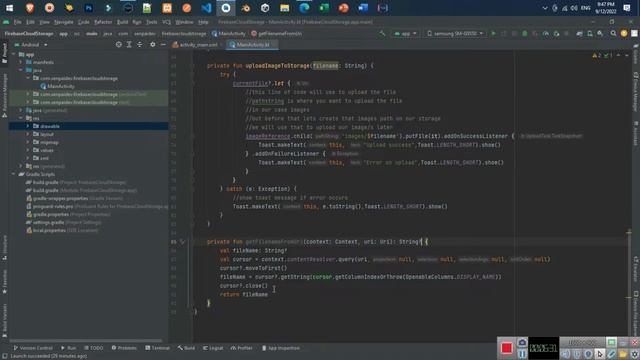Open the app run configuration dropdown

click(x=405, y=33)
